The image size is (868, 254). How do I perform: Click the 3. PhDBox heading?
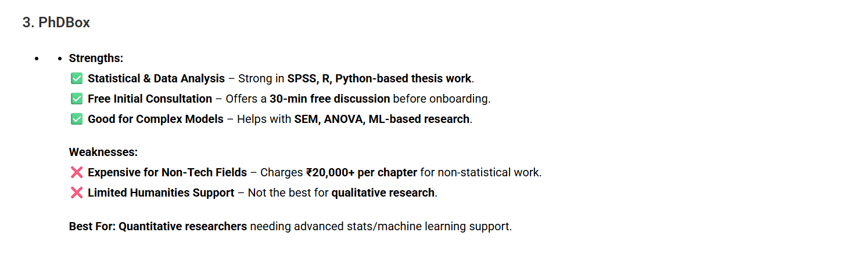pos(56,23)
